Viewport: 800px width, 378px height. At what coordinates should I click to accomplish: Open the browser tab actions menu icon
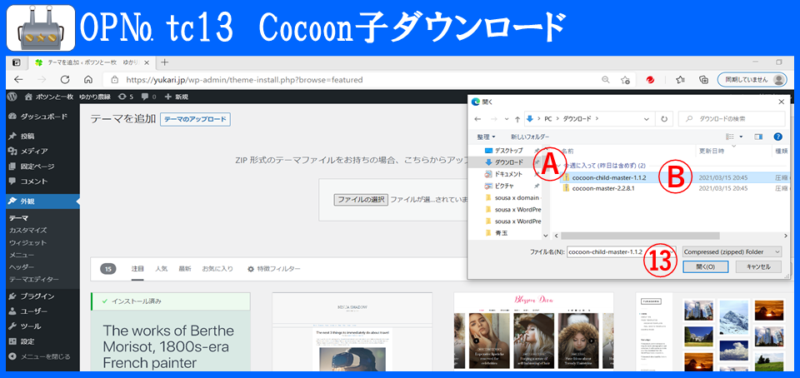point(16,62)
